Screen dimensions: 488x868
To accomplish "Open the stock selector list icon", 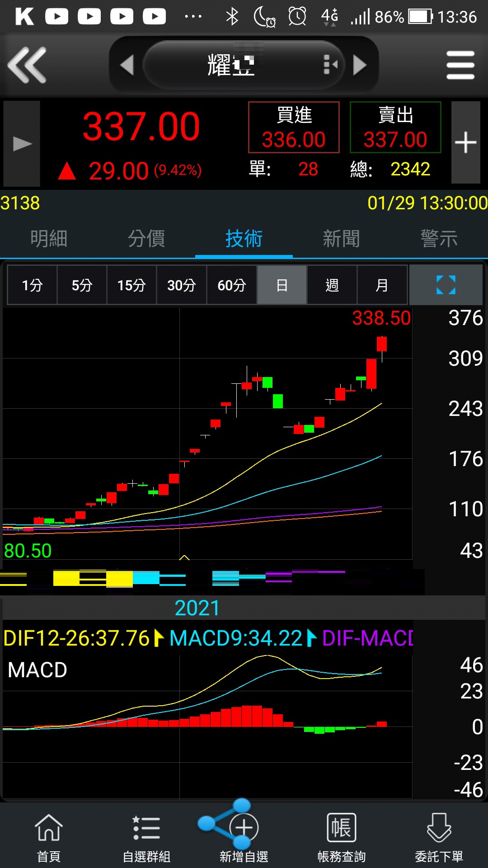I will click(330, 66).
